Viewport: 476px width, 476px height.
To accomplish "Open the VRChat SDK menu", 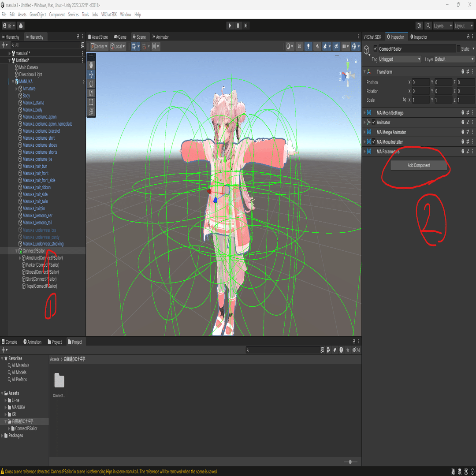I will coord(109,15).
